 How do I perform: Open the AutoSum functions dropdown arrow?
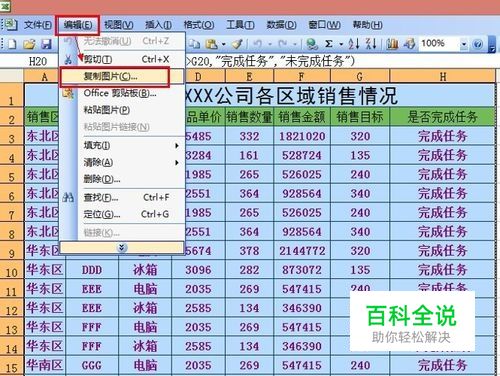341,44
